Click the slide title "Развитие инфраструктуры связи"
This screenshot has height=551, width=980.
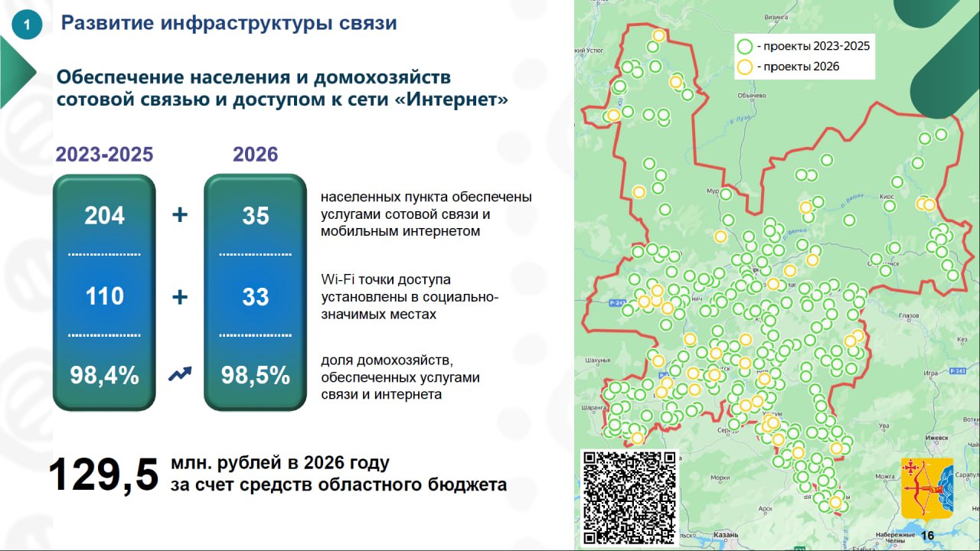coord(229,23)
